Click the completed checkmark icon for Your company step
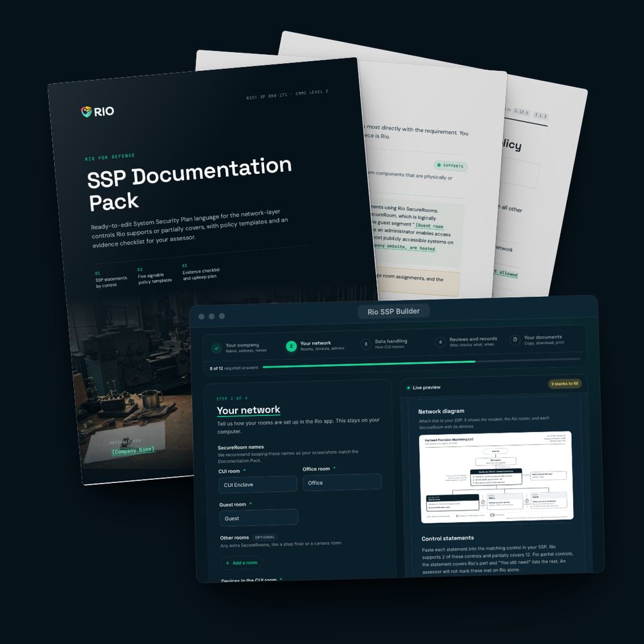Image resolution: width=644 pixels, height=644 pixels. pyautogui.click(x=216, y=348)
